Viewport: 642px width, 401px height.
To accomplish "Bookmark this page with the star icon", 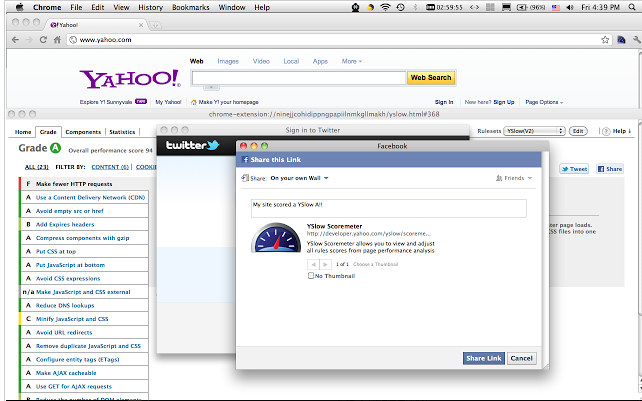I will [605, 40].
